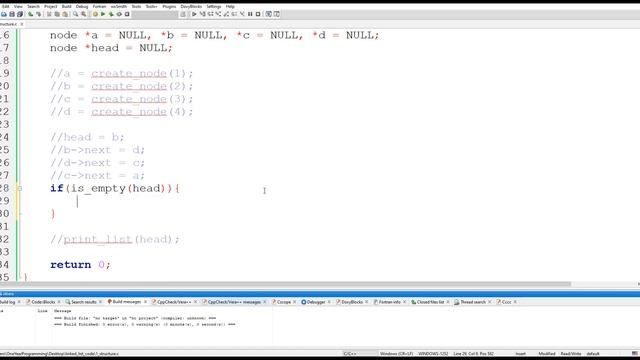Open the Project menu
Image resolution: width=640 pixels, height=360 pixels.
(x=51, y=7)
